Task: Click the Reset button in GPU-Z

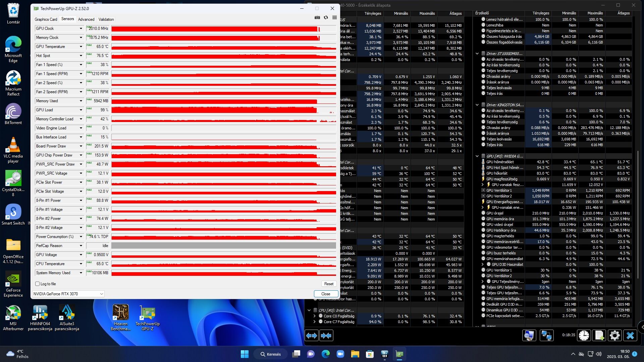Action: (x=329, y=284)
